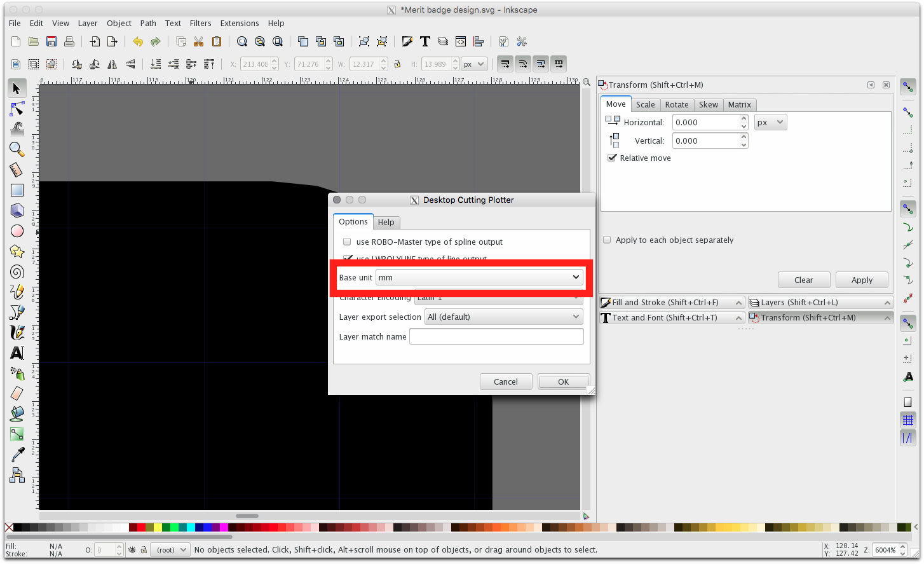The image size is (924, 564).
Task: Select the Zoom magnifier tool
Action: 17,149
